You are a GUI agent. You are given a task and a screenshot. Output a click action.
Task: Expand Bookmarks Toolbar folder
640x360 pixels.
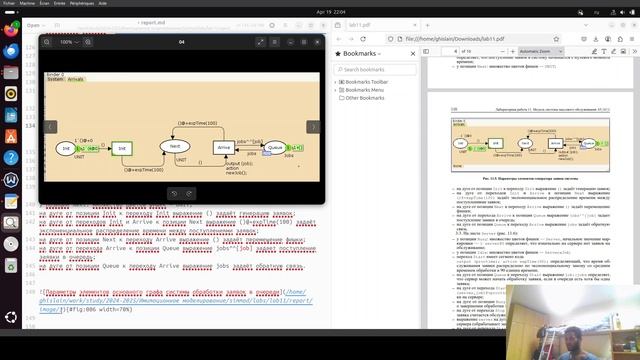[x=336, y=82]
